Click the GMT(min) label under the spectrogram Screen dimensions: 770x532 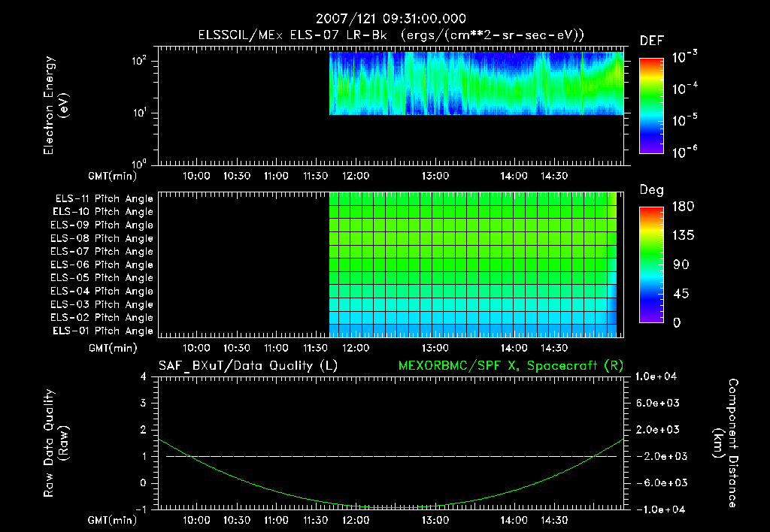pos(113,176)
